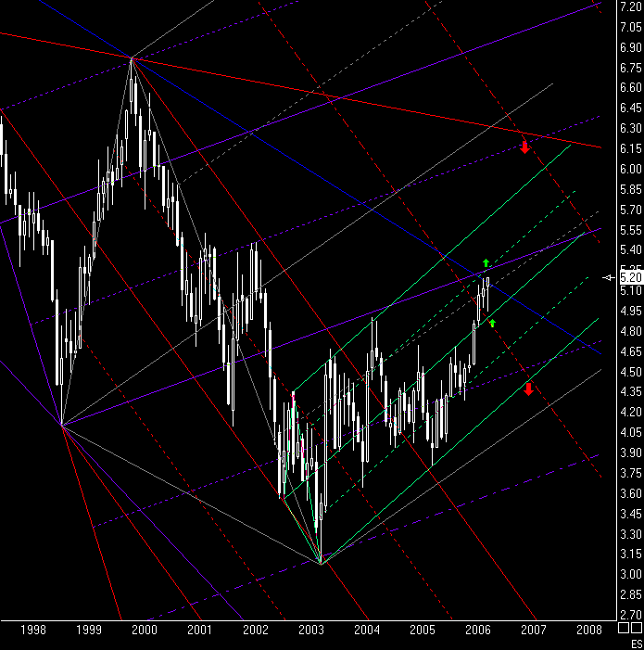Click the left square box beside the time axis

624,628
